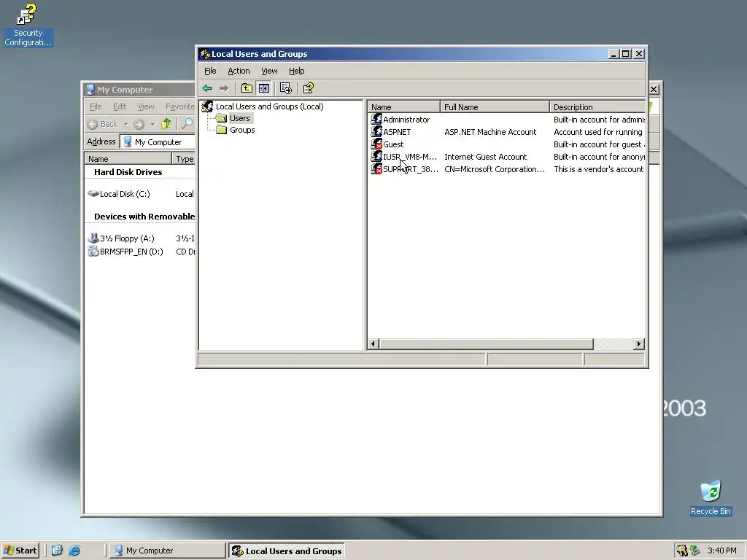Open the Security Configuration desktop shortcut
747x560 pixels.
(28, 25)
